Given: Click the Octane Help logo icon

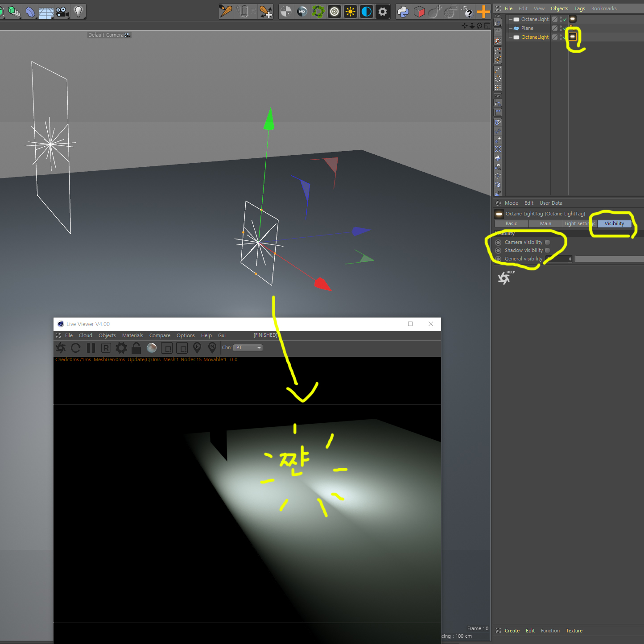Looking at the screenshot, I should point(504,278).
